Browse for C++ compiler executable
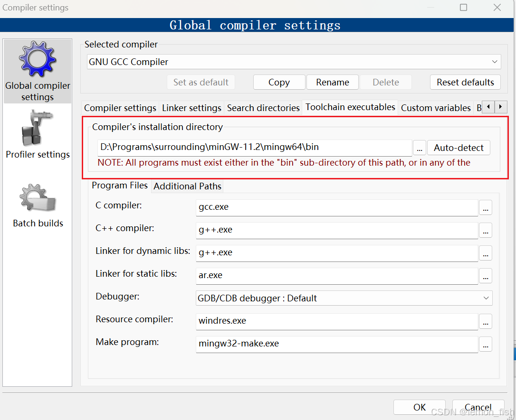This screenshot has height=420, width=516. pos(486,230)
